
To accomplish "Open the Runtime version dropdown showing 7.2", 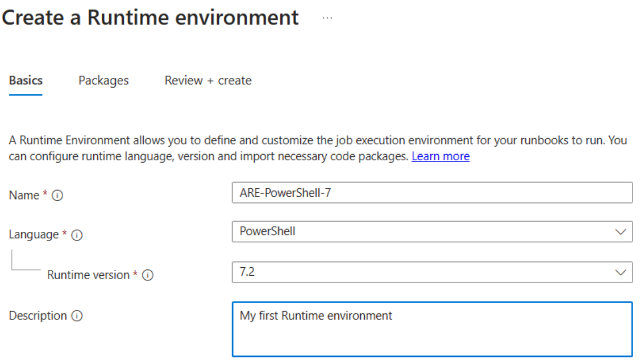I will 432,272.
